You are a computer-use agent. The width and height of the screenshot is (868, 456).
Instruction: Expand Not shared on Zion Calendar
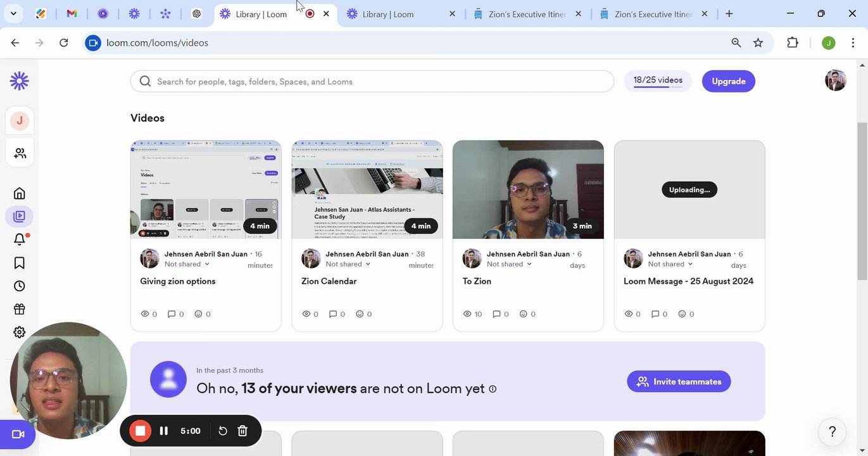point(348,264)
